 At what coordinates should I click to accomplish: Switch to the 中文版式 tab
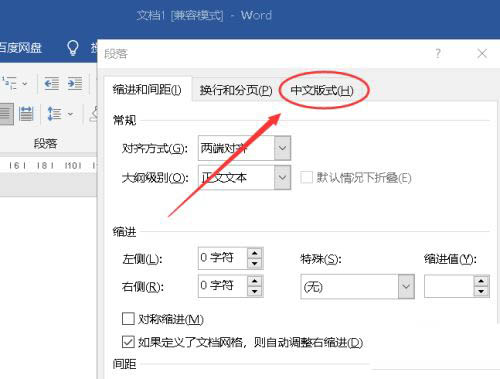pos(322,90)
